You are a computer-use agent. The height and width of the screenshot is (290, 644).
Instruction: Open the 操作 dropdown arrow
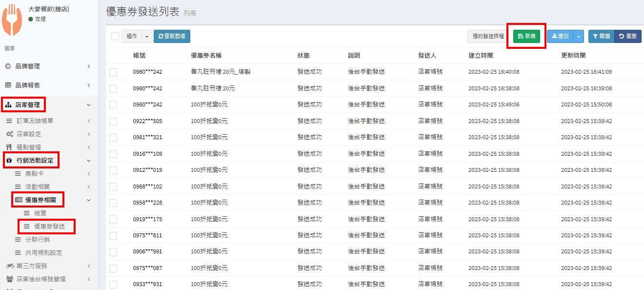click(147, 37)
